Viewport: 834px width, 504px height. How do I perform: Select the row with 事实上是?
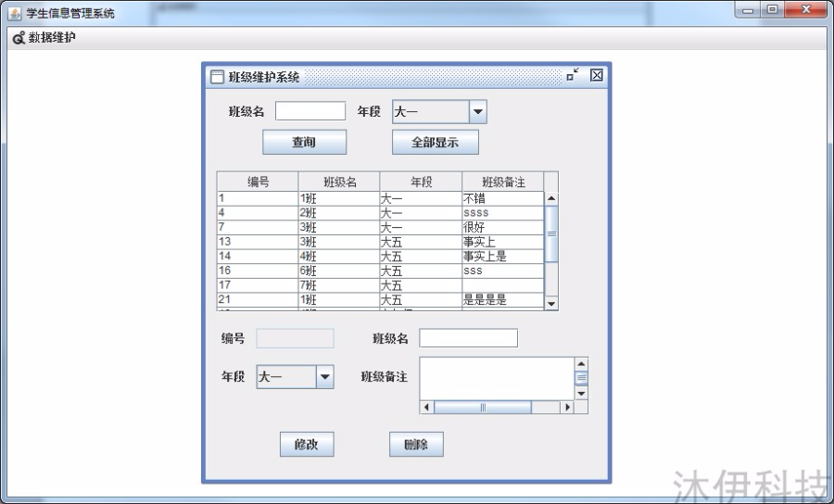(380, 256)
